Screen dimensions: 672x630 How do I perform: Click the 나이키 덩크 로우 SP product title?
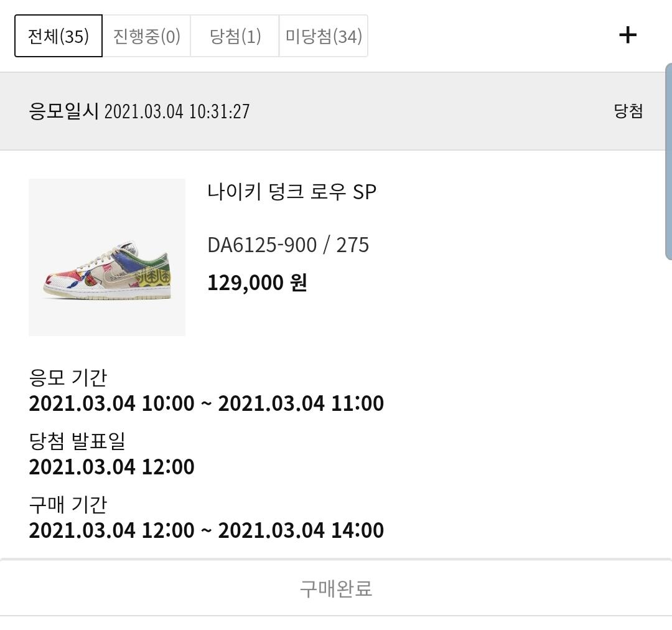pos(292,192)
